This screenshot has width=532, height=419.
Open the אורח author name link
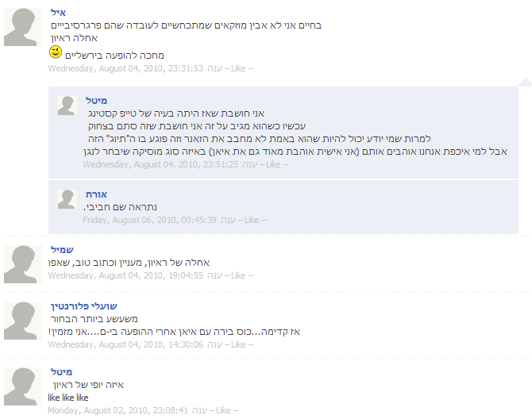tap(96, 194)
